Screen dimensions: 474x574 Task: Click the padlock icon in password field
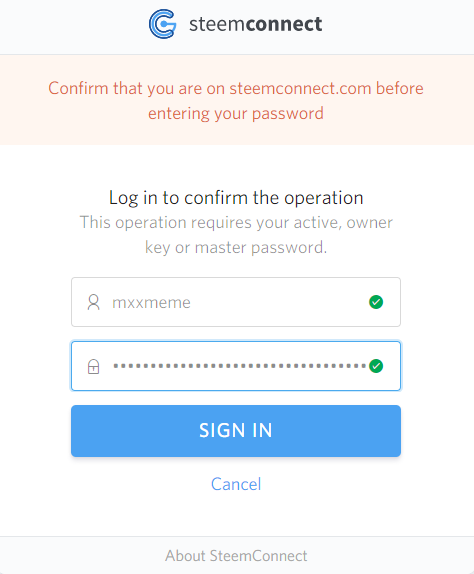(x=93, y=366)
